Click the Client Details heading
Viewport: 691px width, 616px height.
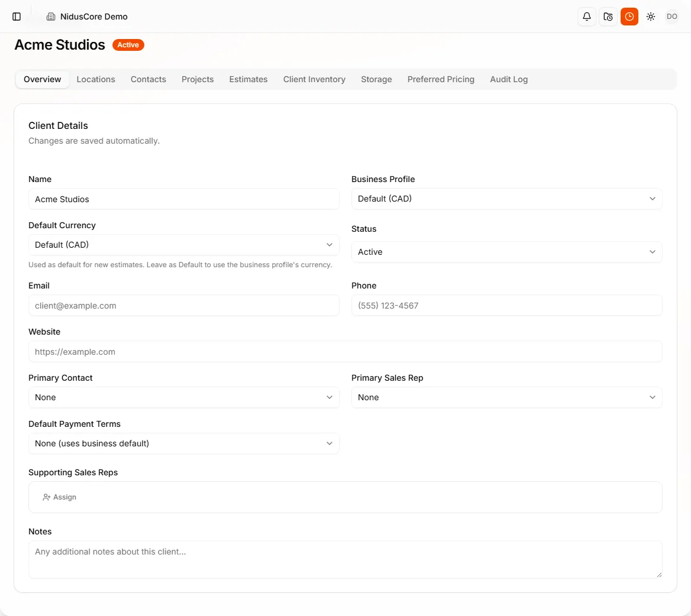58,125
